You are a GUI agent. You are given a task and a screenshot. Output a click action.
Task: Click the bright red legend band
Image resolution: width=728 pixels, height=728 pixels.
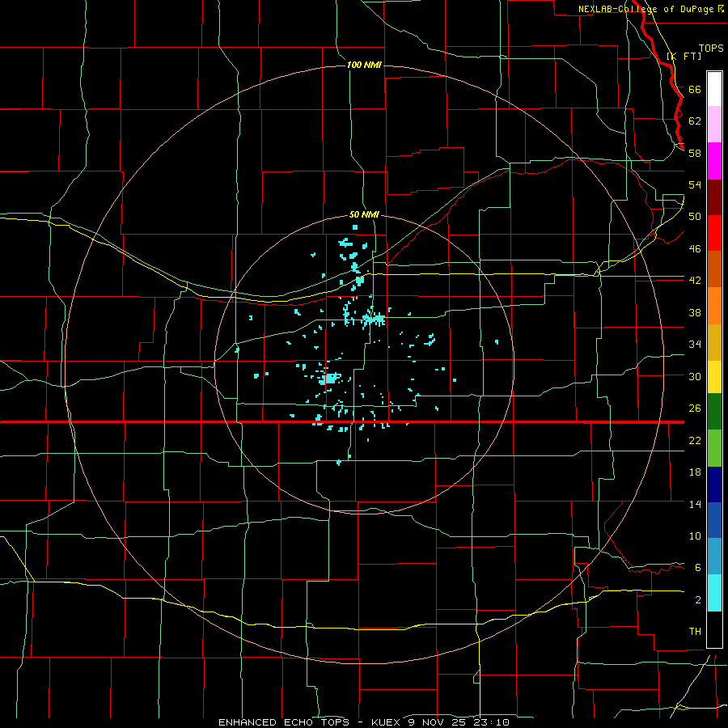click(714, 233)
